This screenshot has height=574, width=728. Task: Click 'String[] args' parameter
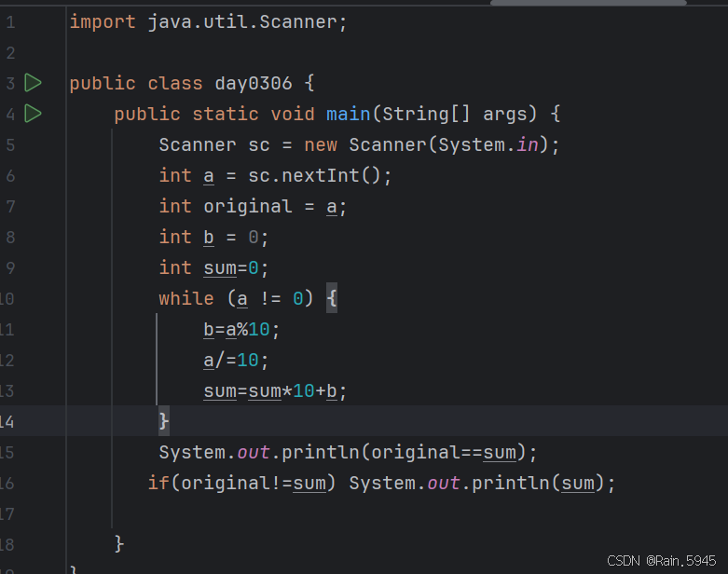[455, 115]
